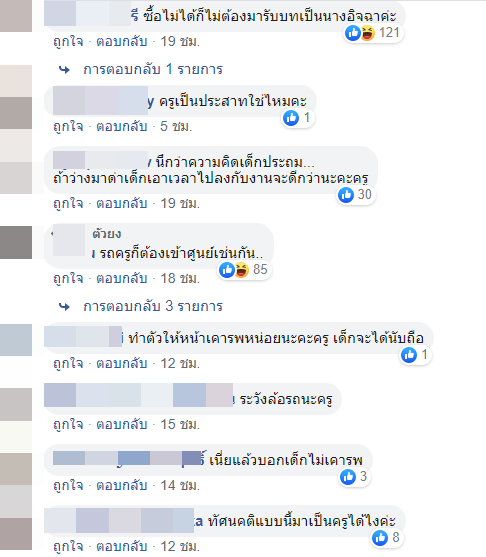Click like icon on the ทำตัวให้หน้าเคารพ comment
486x557 pixels.
click(x=409, y=355)
